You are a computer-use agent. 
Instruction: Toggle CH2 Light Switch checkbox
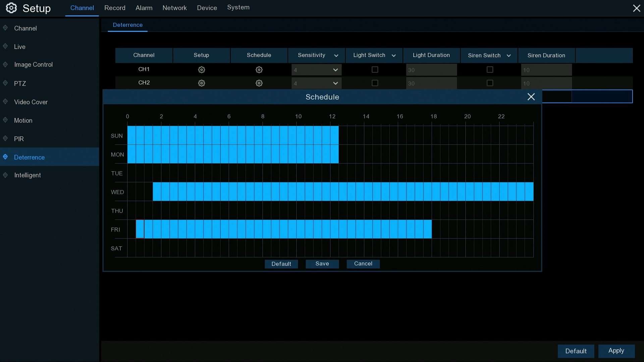375,83
